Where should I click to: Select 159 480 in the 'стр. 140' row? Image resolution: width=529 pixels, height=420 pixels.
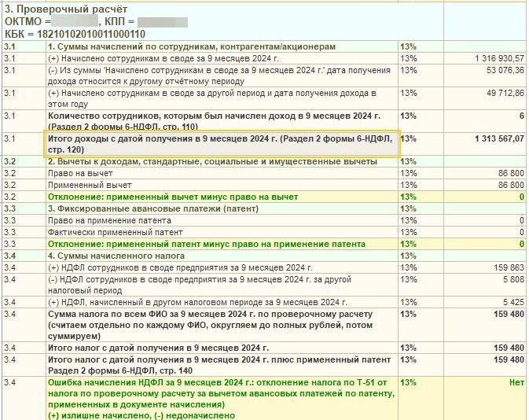[509, 359]
